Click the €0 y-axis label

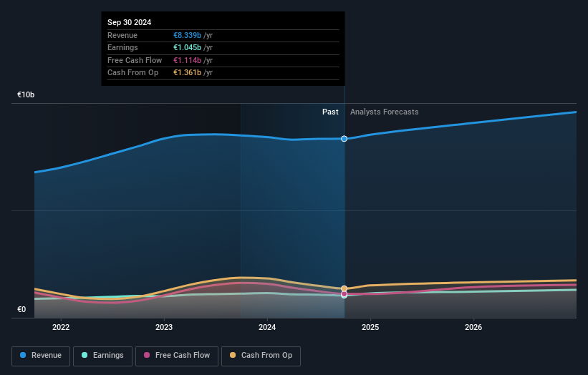tap(21, 309)
